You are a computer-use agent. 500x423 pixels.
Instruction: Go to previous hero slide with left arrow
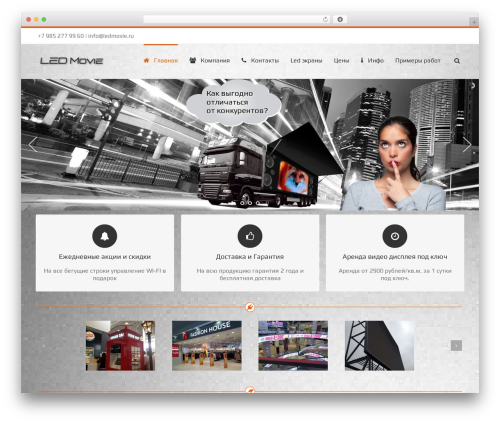(32, 144)
